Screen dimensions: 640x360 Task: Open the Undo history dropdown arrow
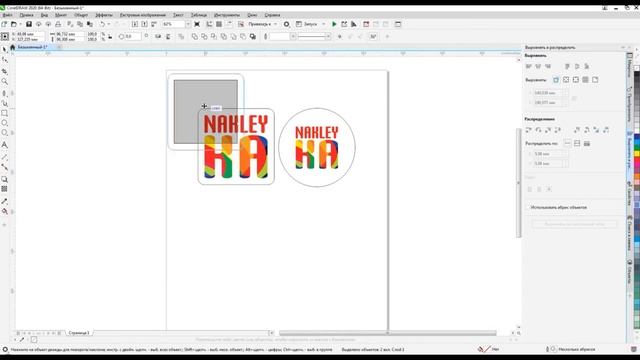(109, 24)
